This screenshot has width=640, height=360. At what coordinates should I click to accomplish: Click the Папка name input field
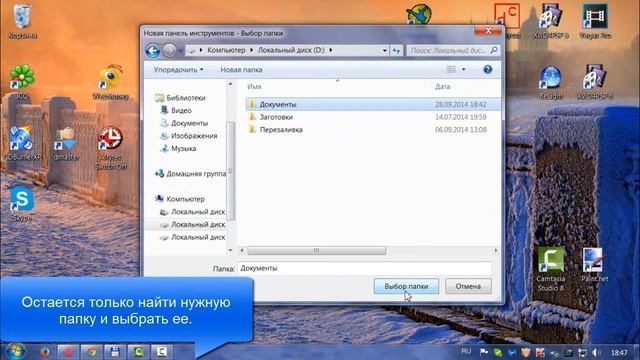point(364,268)
